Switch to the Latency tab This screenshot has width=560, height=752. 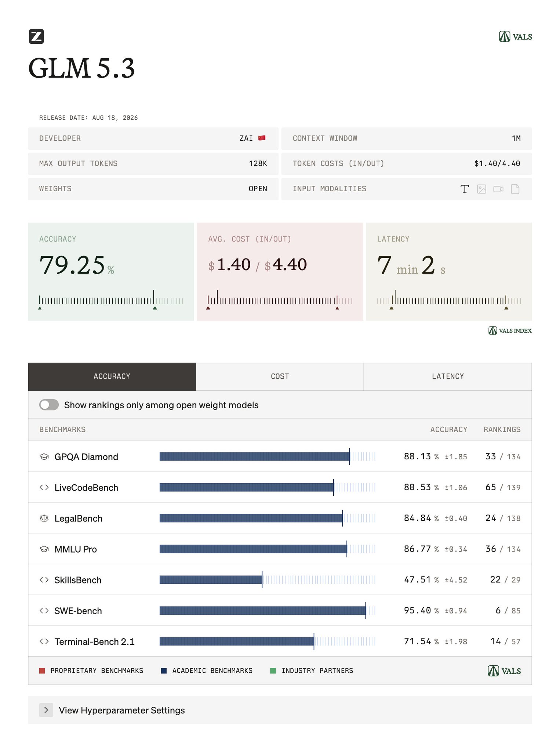(448, 376)
